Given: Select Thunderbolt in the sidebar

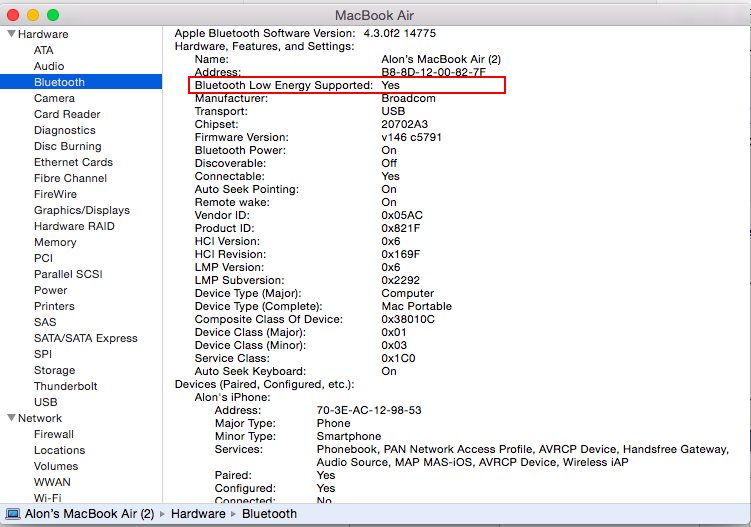Looking at the screenshot, I should click(66, 386).
